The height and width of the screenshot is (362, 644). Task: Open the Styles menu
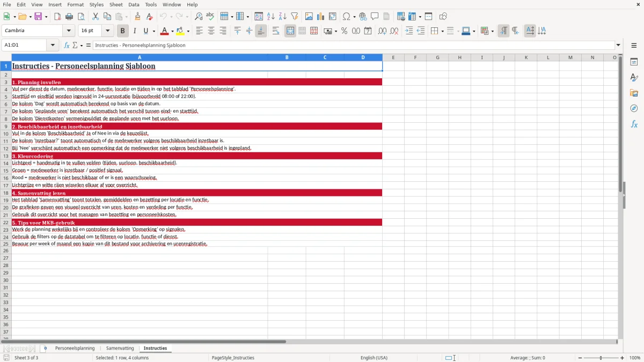click(97, 4)
